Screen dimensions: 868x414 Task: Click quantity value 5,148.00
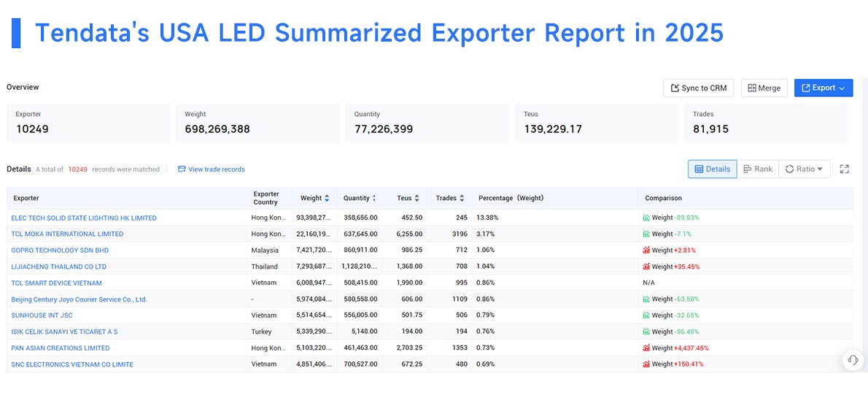click(364, 331)
